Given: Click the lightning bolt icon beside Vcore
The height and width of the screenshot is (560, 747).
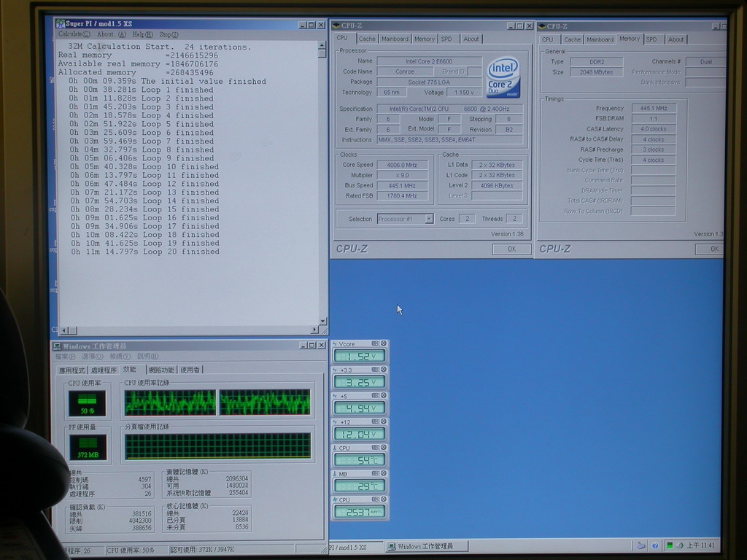Looking at the screenshot, I should pos(335,344).
